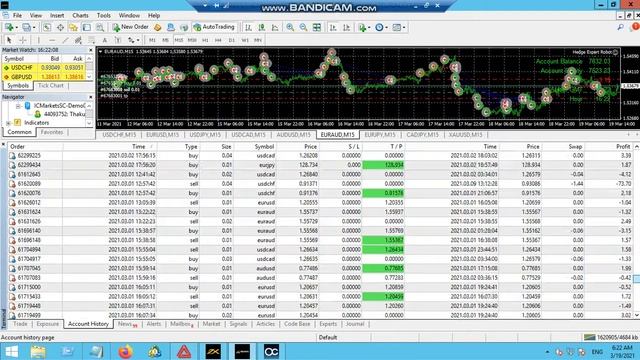Switch to Tick Chart tab
Screen dimensions: 640x360
coord(51,86)
